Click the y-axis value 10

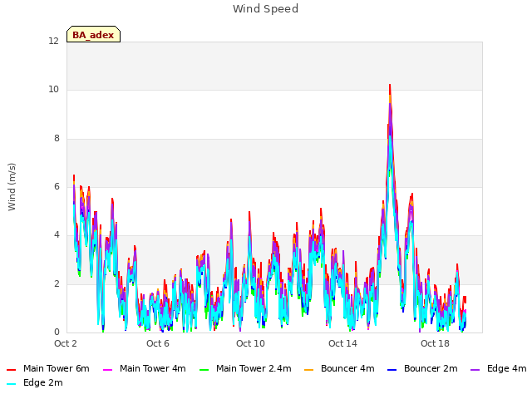(53, 90)
